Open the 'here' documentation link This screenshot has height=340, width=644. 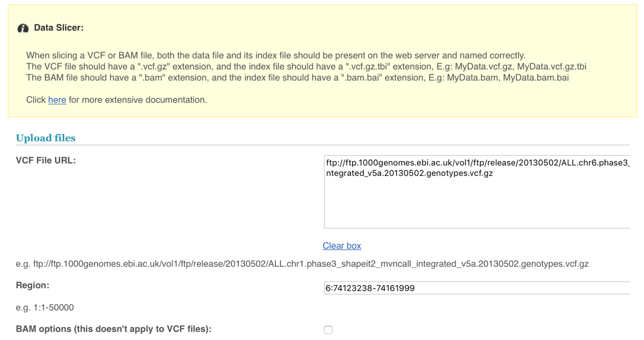[57, 100]
